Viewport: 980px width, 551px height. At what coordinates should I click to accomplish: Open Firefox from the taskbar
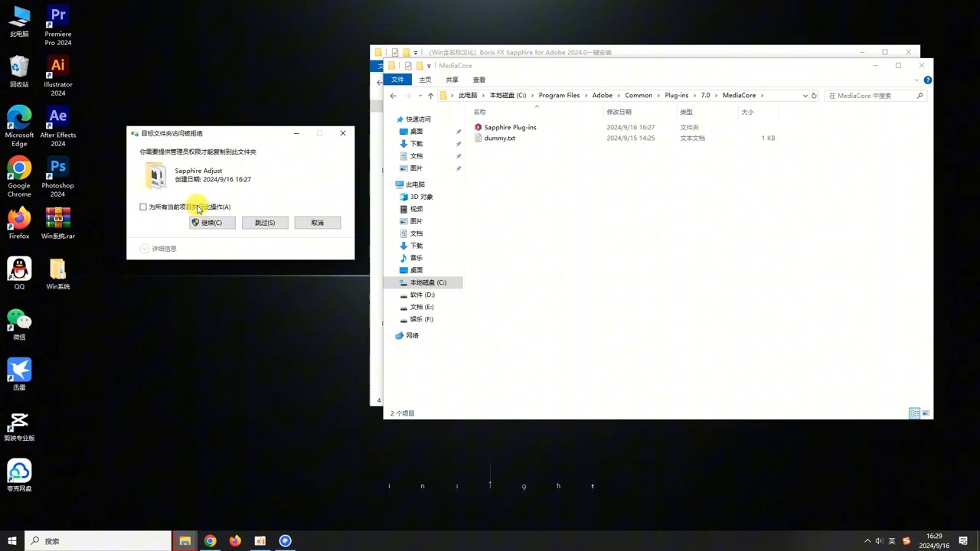(x=235, y=541)
